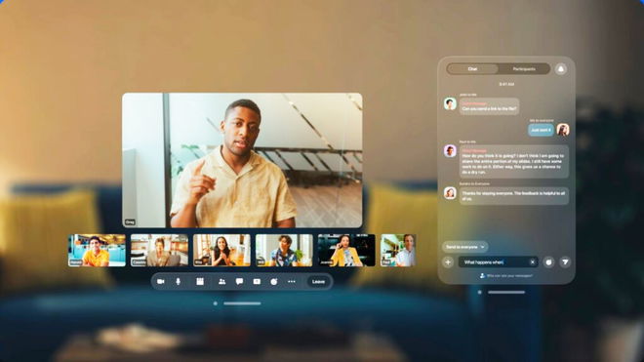This screenshot has height=362, width=644.
Task: Open the three-dot more options menu
Action: [292, 281]
